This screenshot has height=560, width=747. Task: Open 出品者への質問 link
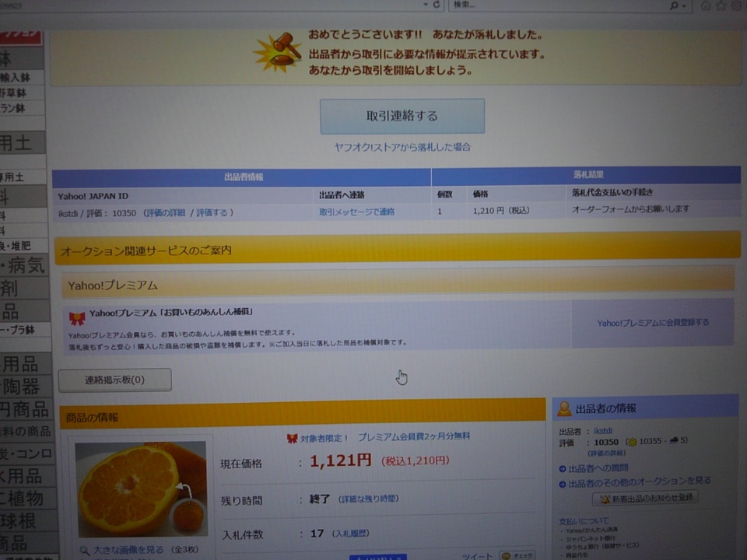tap(598, 468)
